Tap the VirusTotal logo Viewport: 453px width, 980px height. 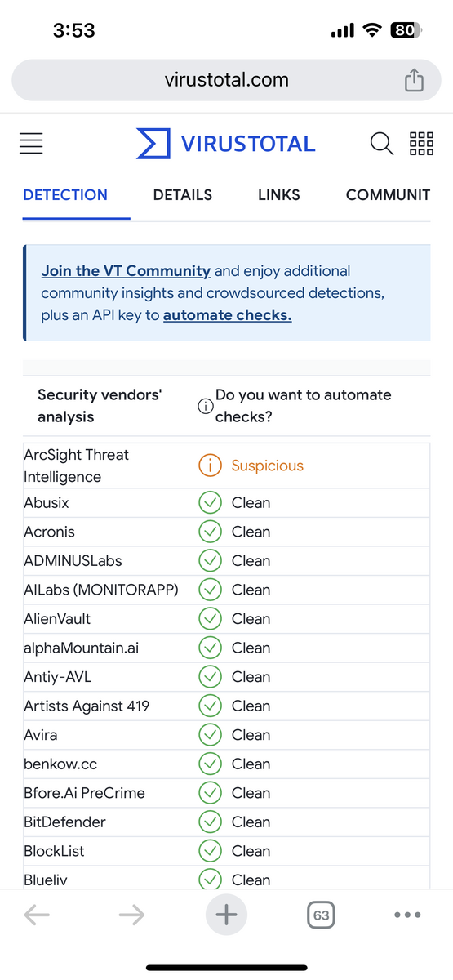(225, 144)
